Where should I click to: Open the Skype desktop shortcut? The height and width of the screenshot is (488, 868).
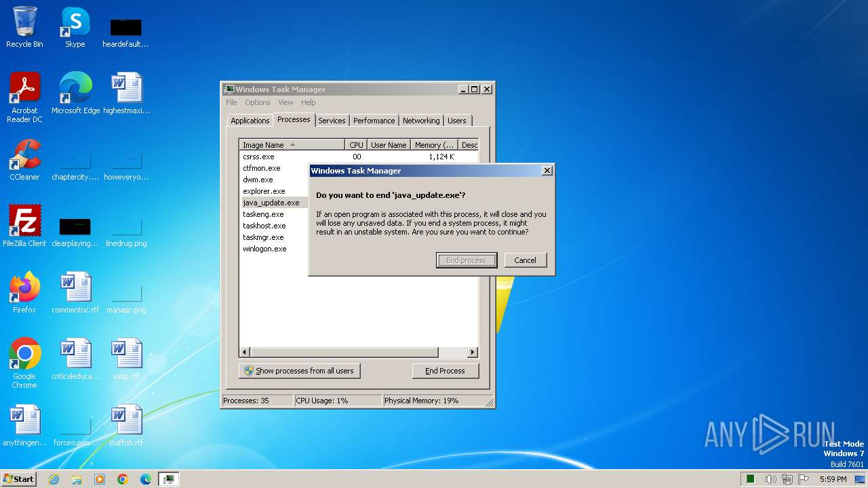coord(75,27)
